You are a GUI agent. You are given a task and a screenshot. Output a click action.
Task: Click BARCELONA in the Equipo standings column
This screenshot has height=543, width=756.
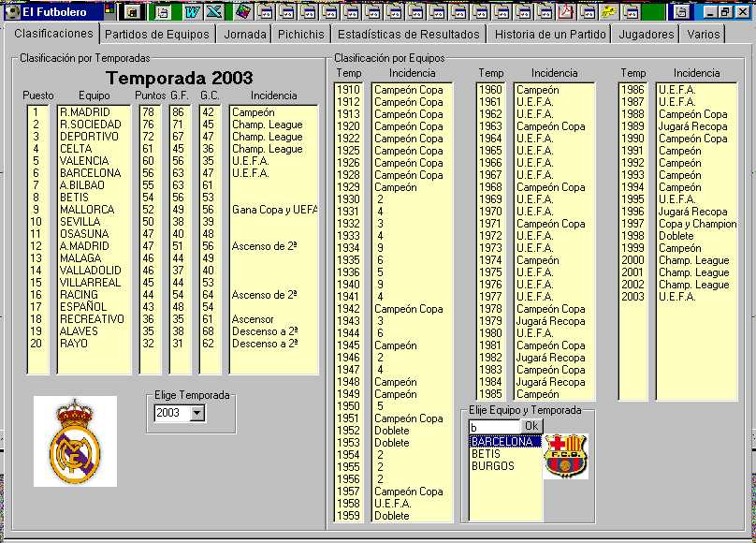coord(90,173)
